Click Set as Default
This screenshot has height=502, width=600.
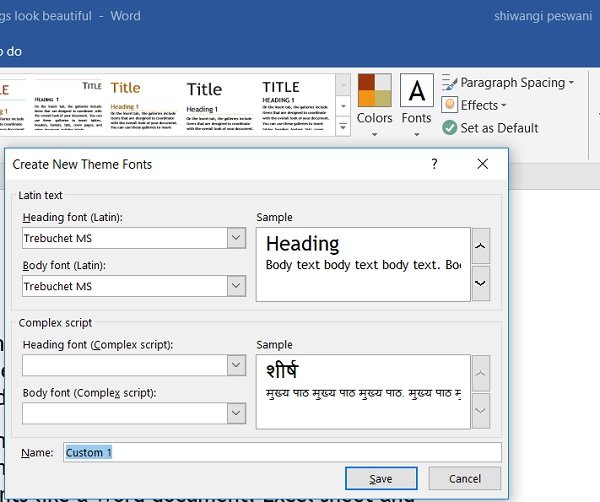(x=490, y=128)
